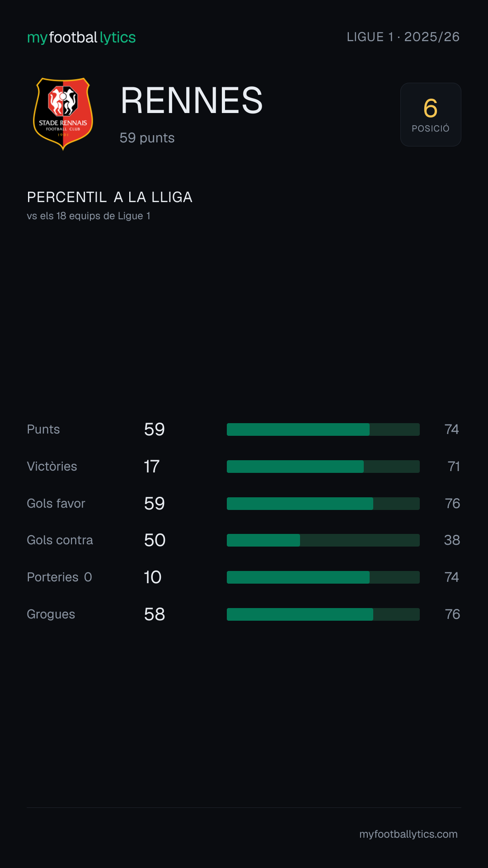The height and width of the screenshot is (868, 488).
Task: Click the LIGUE 1 · 2025/26 label
Action: (403, 37)
